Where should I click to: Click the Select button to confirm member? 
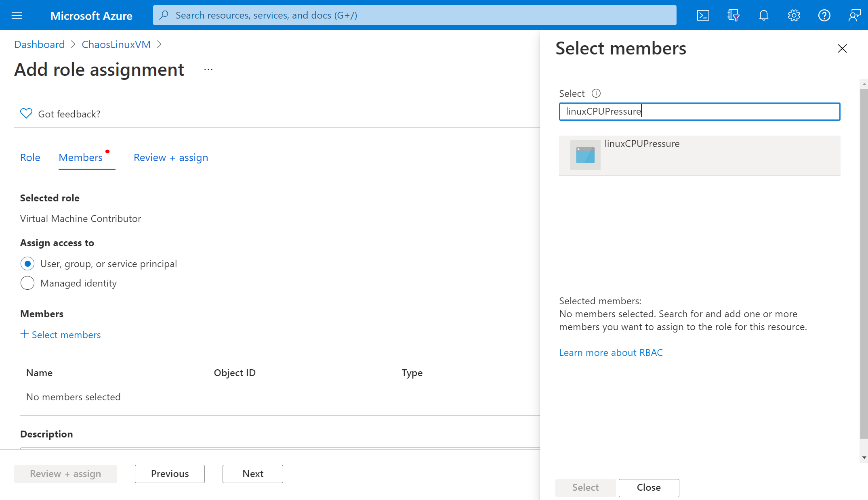pos(584,487)
